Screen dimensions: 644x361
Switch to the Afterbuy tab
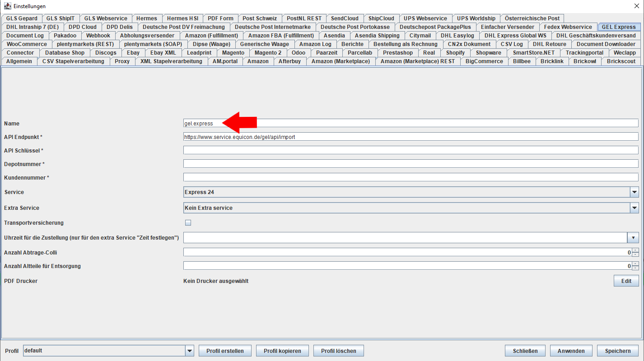tap(289, 61)
